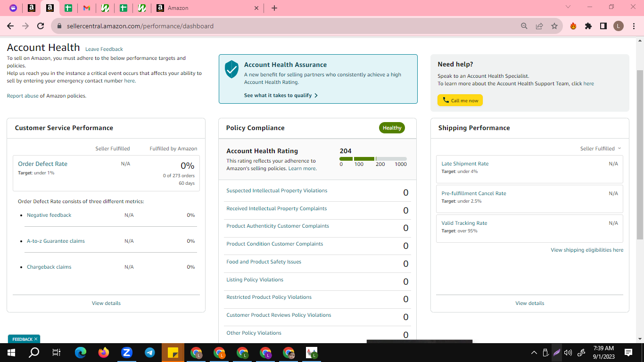Click the Report abuse link

[x=23, y=96]
